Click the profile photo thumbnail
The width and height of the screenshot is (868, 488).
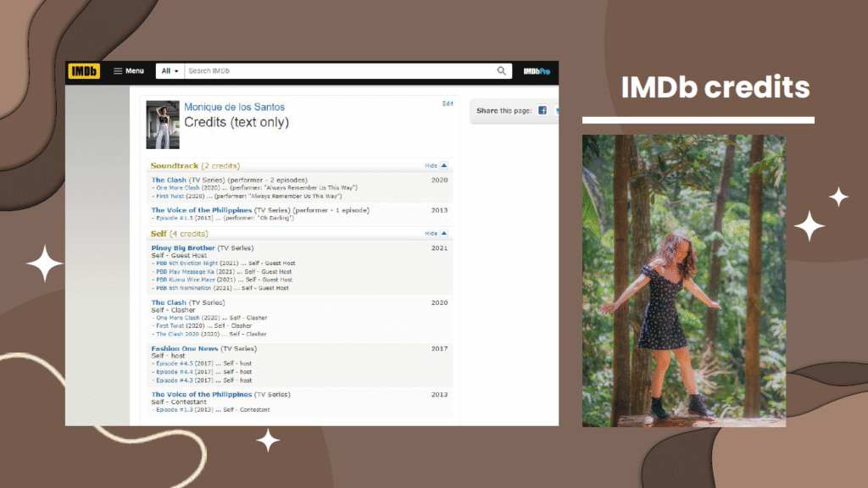(x=162, y=125)
